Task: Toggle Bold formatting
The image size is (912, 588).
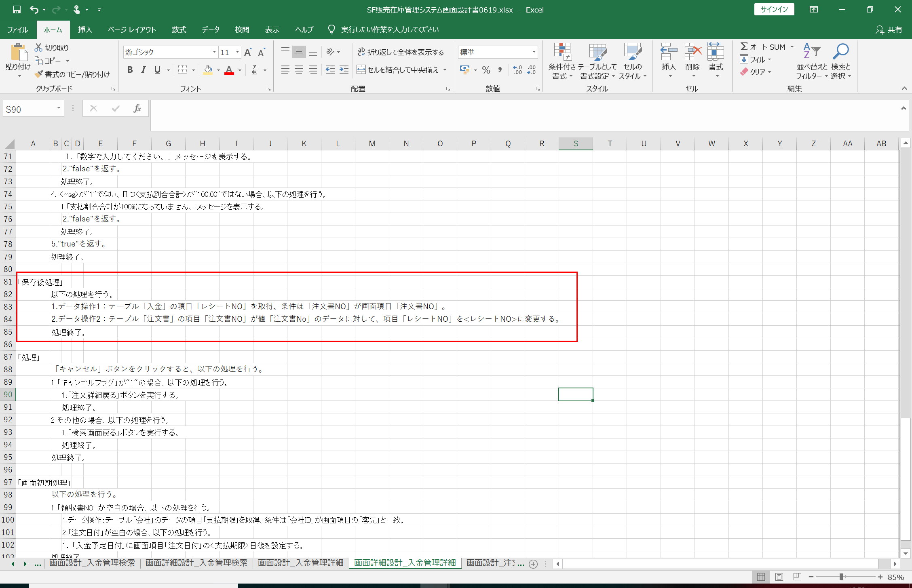Action: (130, 70)
